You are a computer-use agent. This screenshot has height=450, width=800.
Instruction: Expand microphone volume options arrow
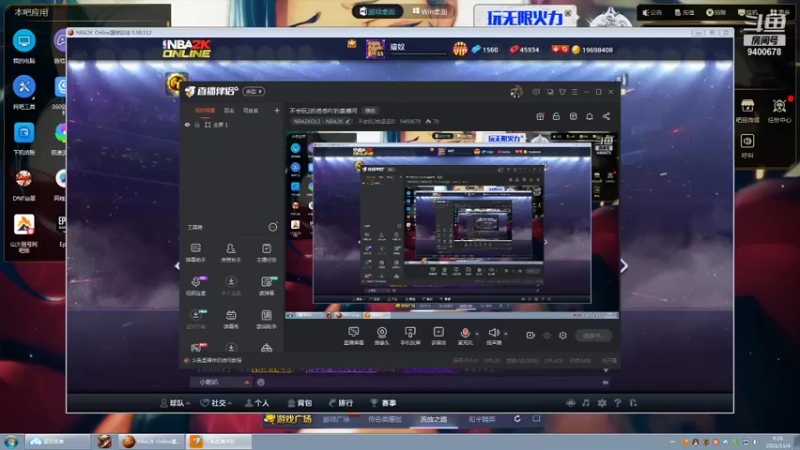click(x=477, y=334)
